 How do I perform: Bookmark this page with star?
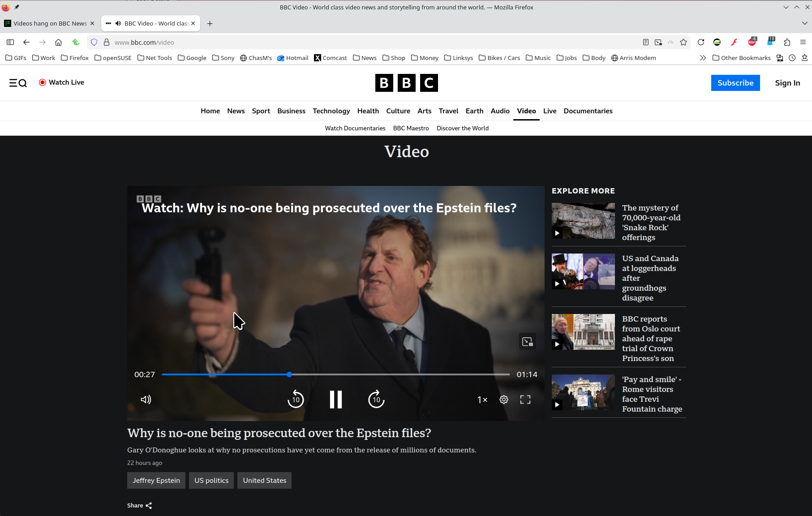(683, 42)
